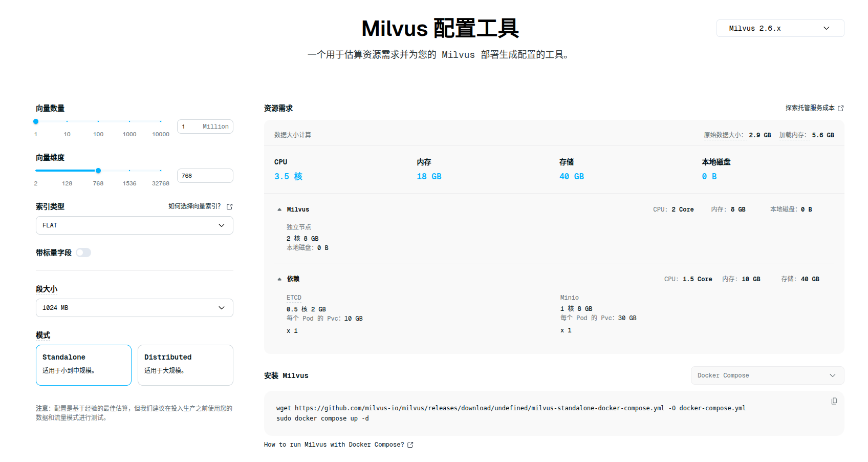Click the 向量维度 slider handle at 768
Viewport: 868px width, 462px height.
(98, 171)
